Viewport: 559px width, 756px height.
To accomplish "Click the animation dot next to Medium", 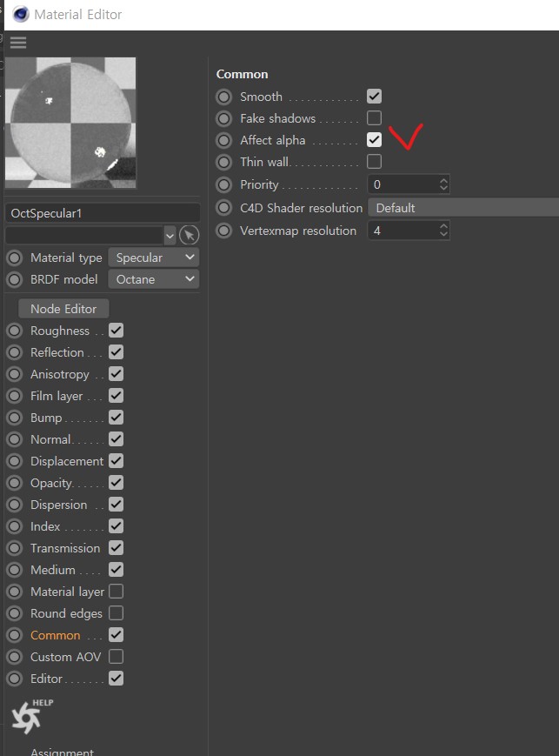I will tap(15, 570).
